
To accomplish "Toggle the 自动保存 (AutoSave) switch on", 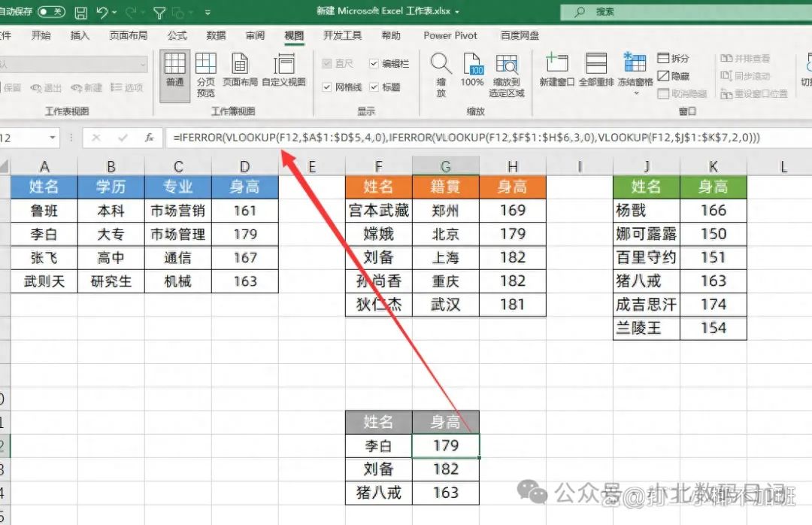I will coord(47,11).
